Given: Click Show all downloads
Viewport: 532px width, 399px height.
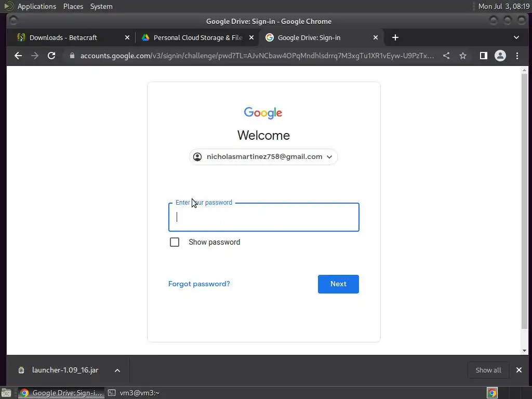Looking at the screenshot, I should pyautogui.click(x=488, y=370).
